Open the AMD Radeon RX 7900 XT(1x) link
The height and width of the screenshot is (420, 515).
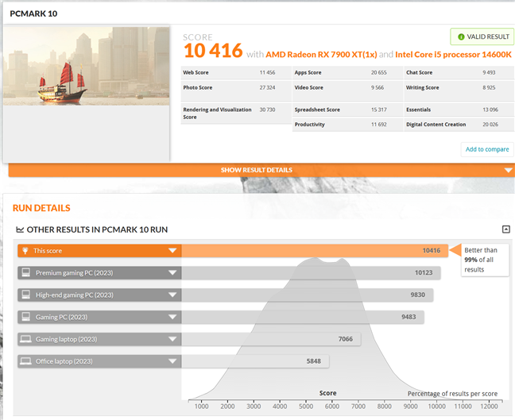pyautogui.click(x=321, y=55)
